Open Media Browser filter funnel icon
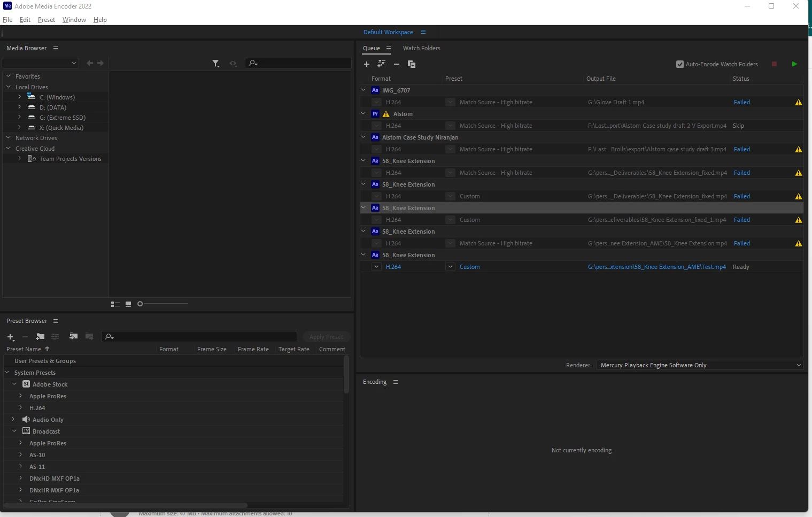Viewport: 812px width, 517px height. point(216,64)
